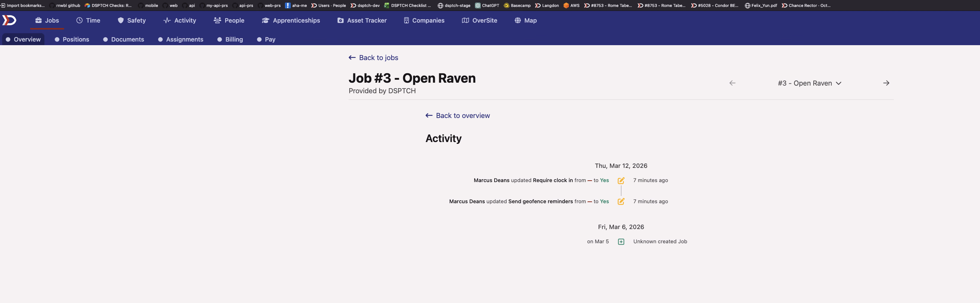Open the dsptch-stage bookmark
Viewport: 980px width, 303px height.
tap(454, 5)
